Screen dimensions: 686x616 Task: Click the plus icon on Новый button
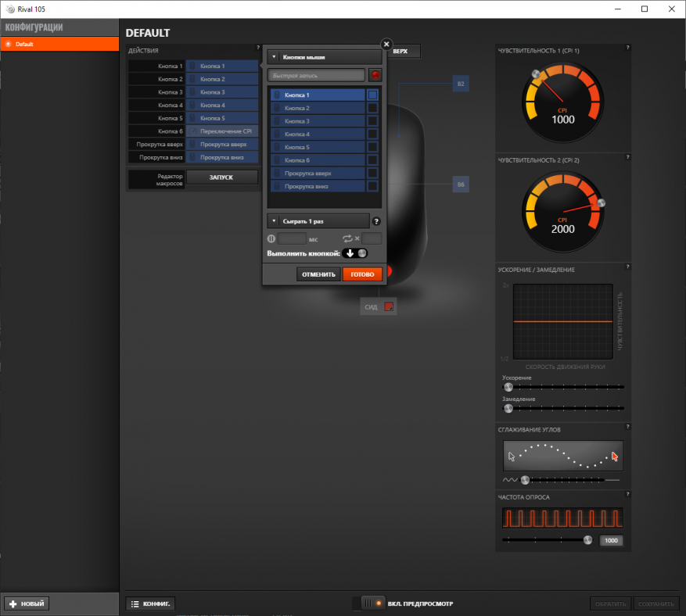pyautogui.click(x=13, y=603)
